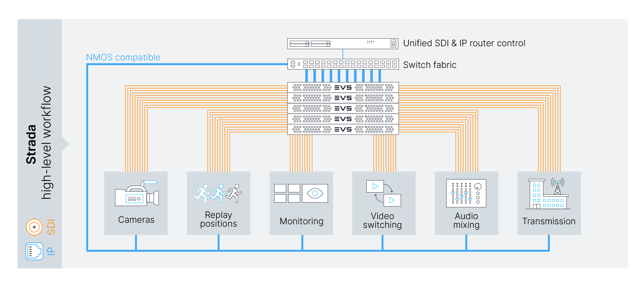Click the "Strada" title text

click(31, 144)
